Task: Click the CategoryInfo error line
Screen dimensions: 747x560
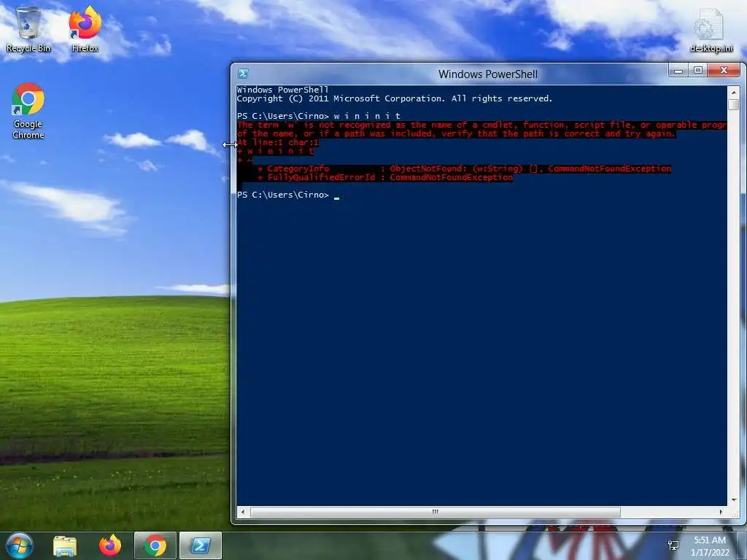Action: 464,168
